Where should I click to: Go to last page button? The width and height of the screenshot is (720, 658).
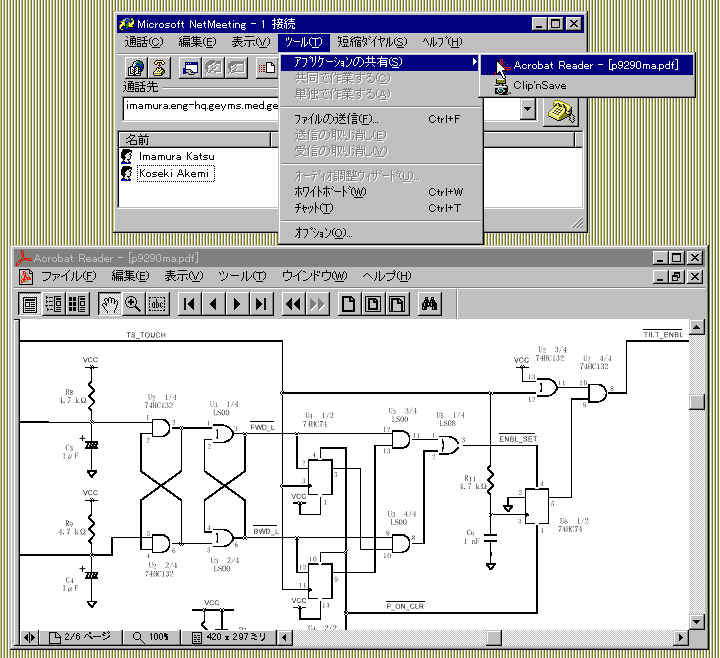click(261, 304)
